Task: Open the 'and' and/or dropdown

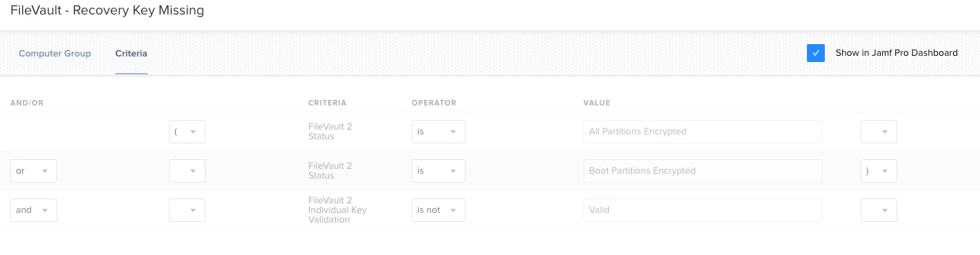Action: tap(34, 210)
